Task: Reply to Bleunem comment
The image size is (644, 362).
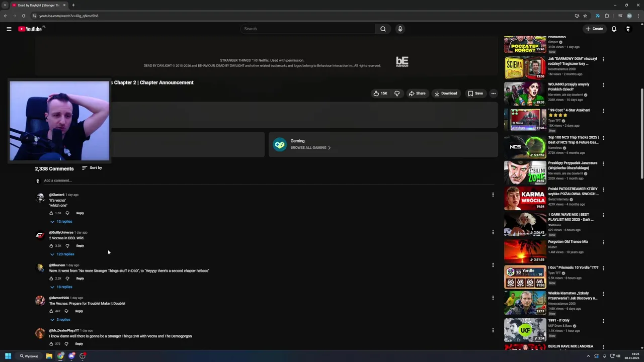Action: [x=80, y=279]
